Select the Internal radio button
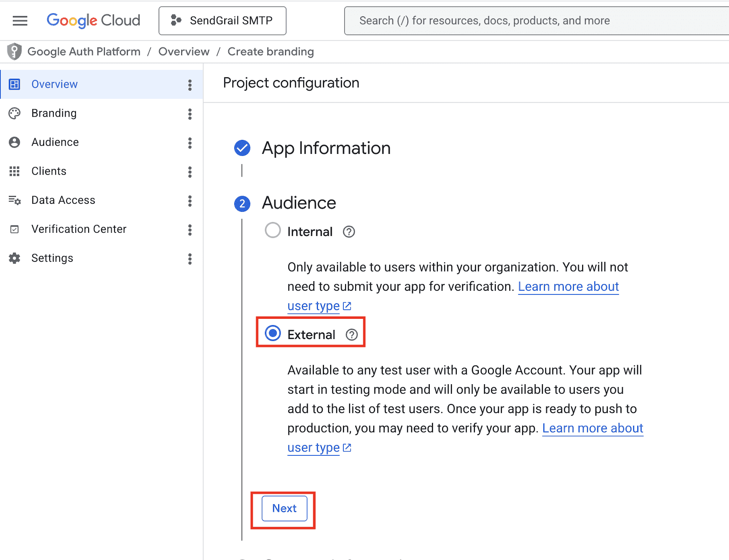This screenshot has height=560, width=729. (x=273, y=230)
